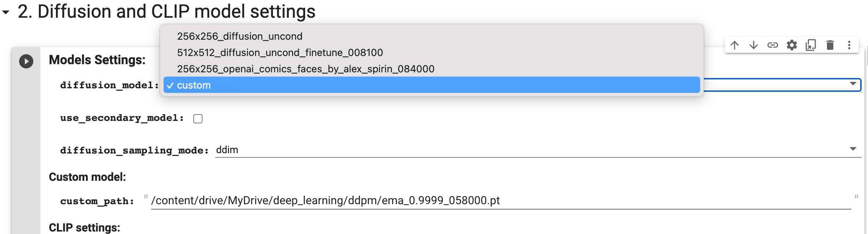Run the Models Settings cell
The height and width of the screenshot is (234, 868).
26,61
